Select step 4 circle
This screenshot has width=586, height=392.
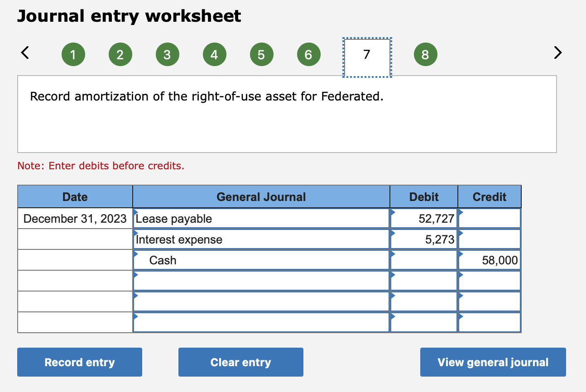click(x=214, y=54)
